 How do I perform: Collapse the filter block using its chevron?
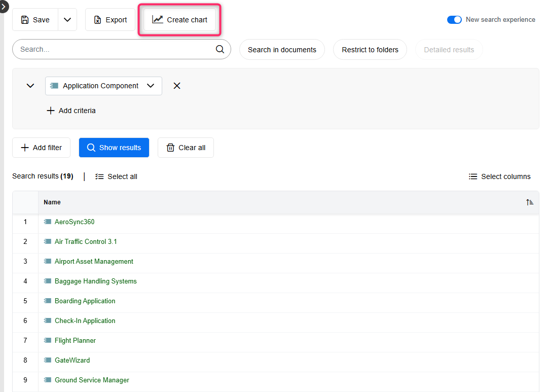click(x=30, y=86)
